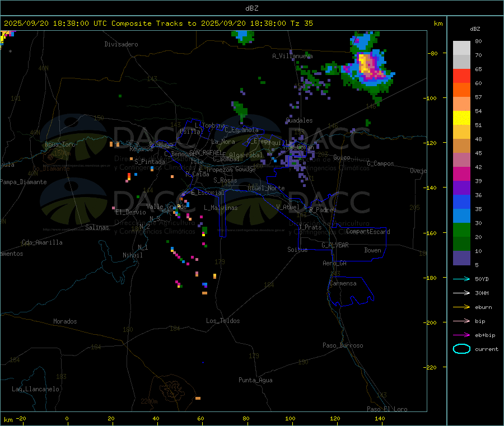Click the SAN_RAFAEL city label
The image size is (504, 426).
pyautogui.click(x=206, y=153)
